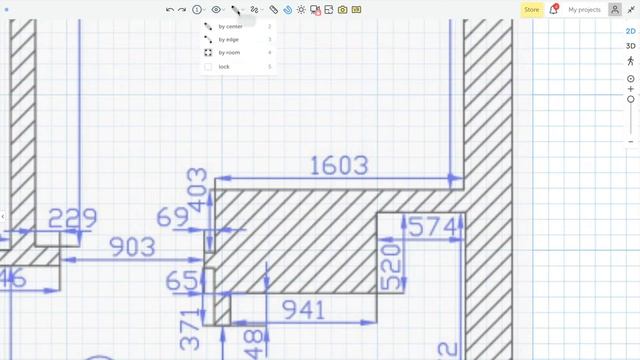Image resolution: width=640 pixels, height=360 pixels.
Task: Zoom out with minus button
Action: pos(631,142)
